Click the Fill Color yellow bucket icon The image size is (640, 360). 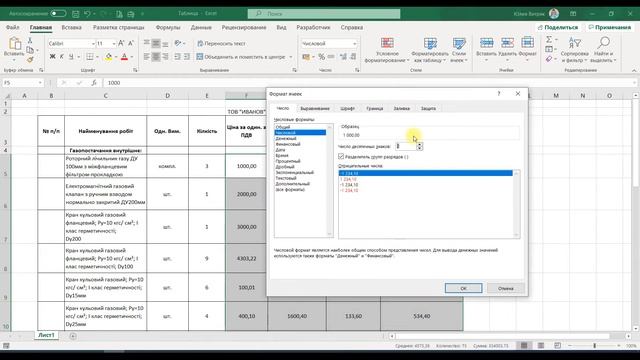(x=108, y=57)
